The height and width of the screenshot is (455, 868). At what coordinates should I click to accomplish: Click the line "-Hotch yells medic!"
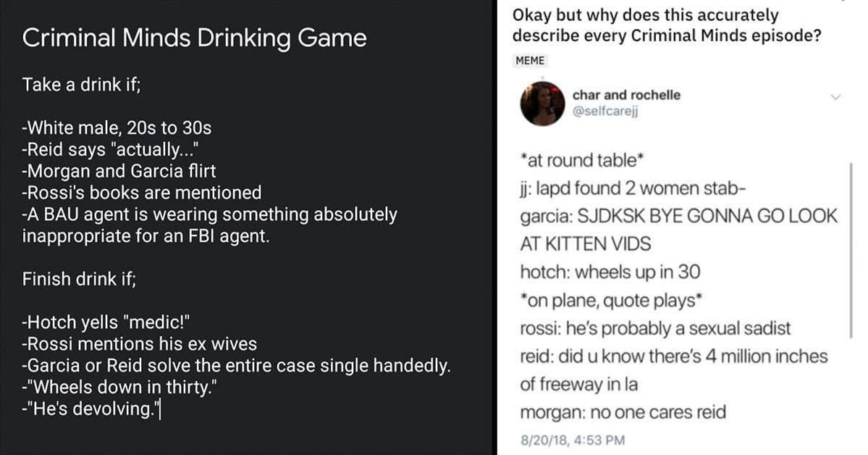tap(106, 322)
